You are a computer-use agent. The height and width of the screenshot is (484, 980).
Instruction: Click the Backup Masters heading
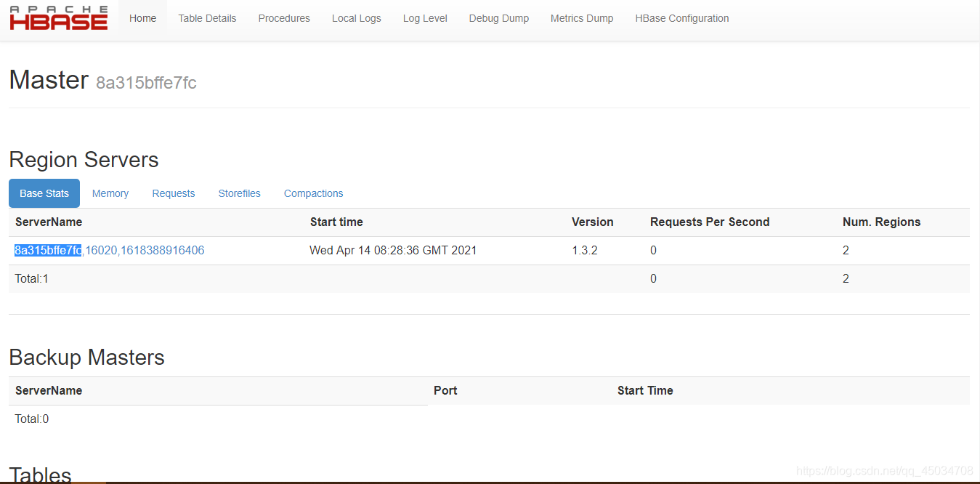[x=86, y=358]
